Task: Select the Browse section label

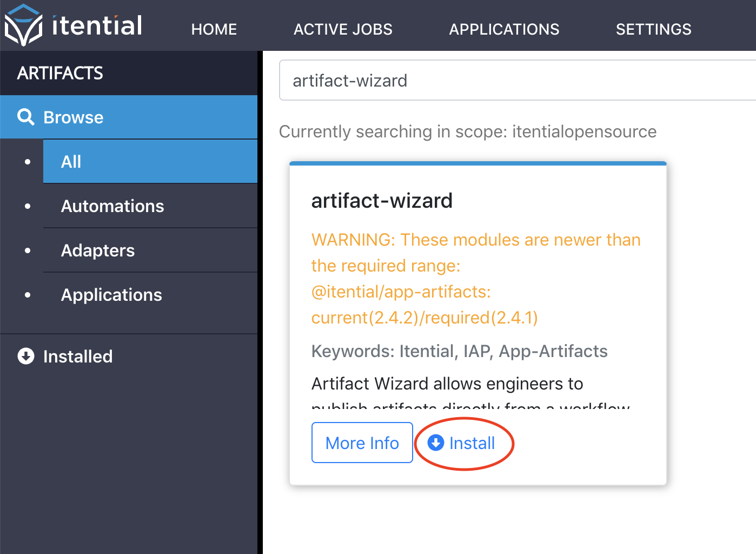Action: [x=74, y=117]
